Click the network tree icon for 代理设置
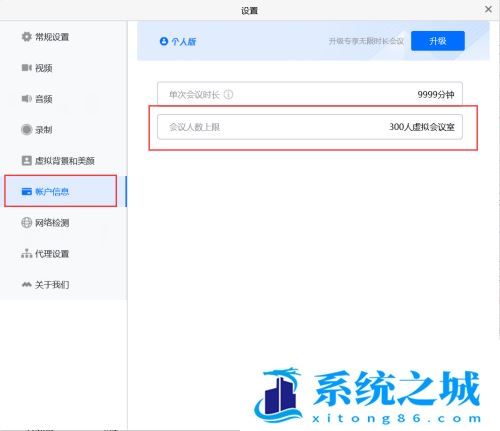Viewport: 500px width, 431px height. point(26,254)
